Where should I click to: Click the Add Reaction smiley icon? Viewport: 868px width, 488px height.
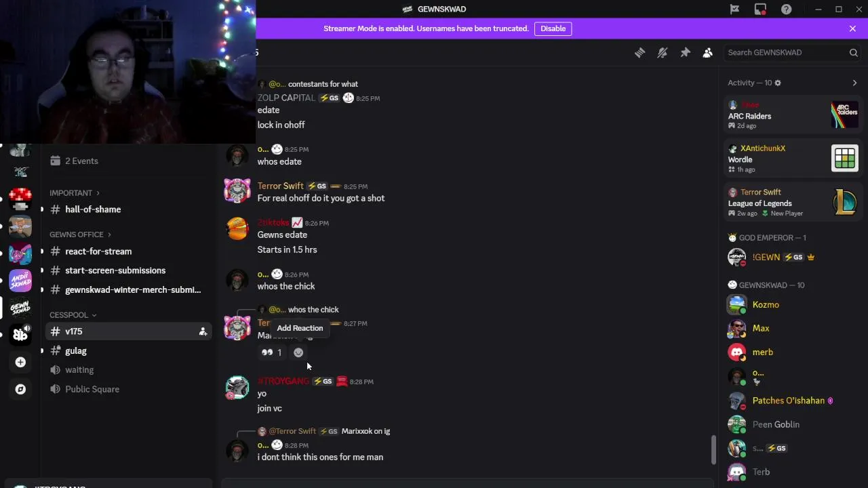tap(298, 352)
